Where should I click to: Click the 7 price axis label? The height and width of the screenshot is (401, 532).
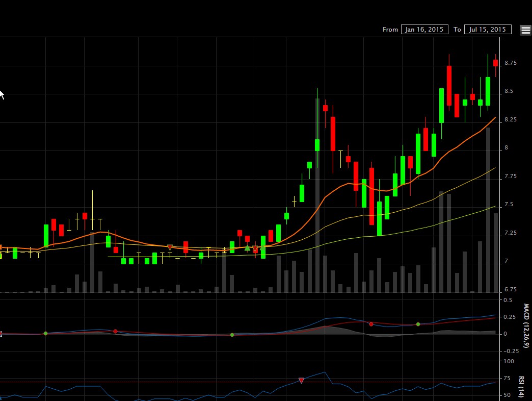pyautogui.click(x=506, y=261)
